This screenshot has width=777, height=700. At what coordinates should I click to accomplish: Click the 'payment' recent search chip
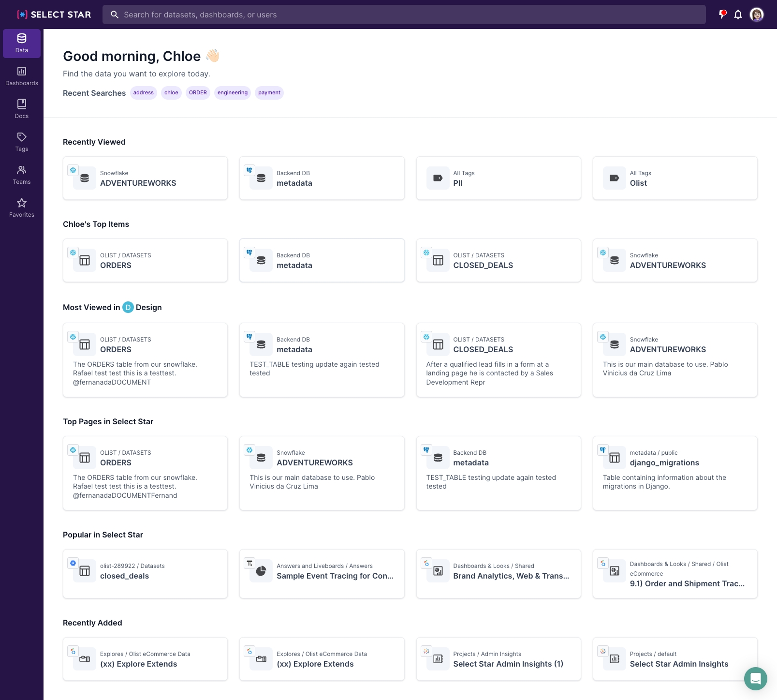pos(269,93)
